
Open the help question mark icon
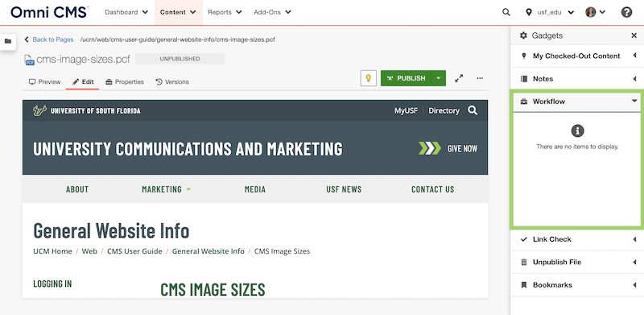point(626,12)
